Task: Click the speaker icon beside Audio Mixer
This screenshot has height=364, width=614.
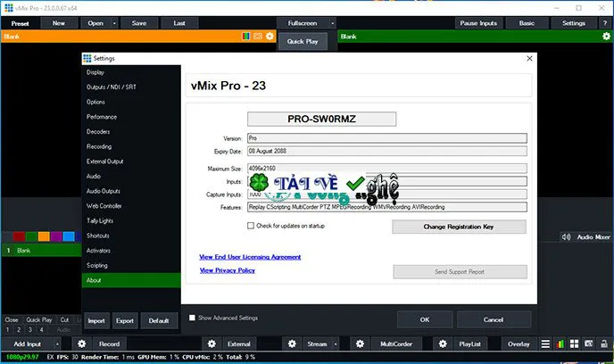Action: (566, 236)
